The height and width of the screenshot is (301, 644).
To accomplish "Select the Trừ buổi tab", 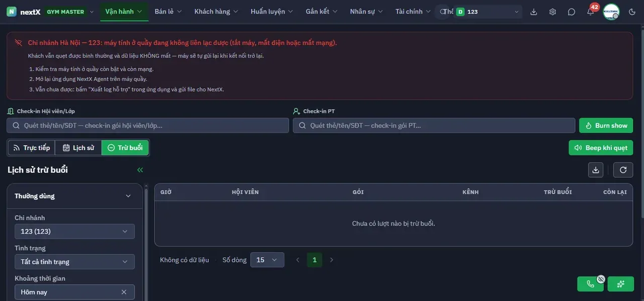I will click(125, 147).
